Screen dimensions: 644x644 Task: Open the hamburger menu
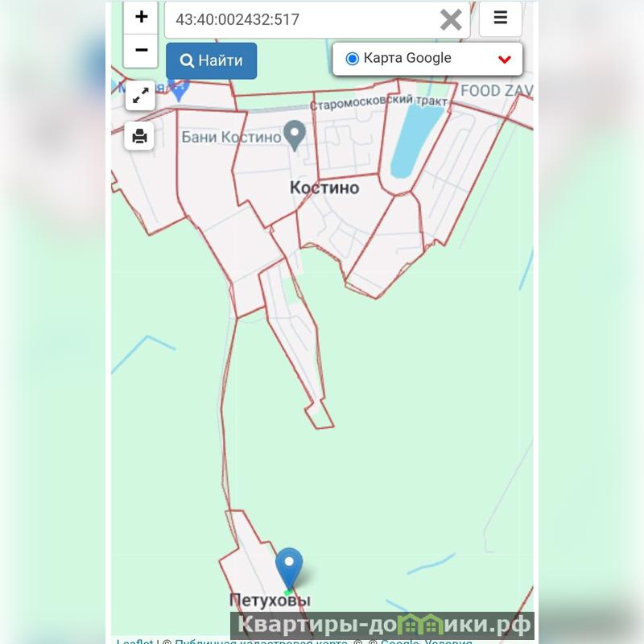(x=500, y=18)
